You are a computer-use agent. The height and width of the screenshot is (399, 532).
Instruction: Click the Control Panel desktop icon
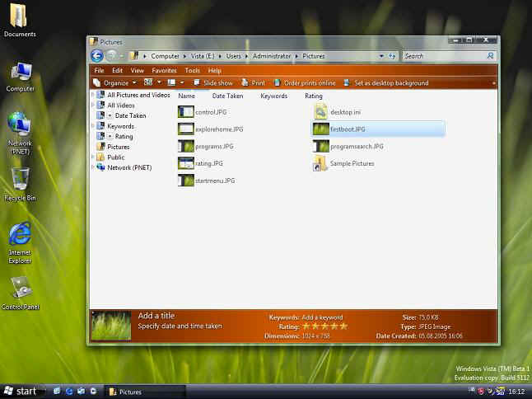[x=20, y=288]
